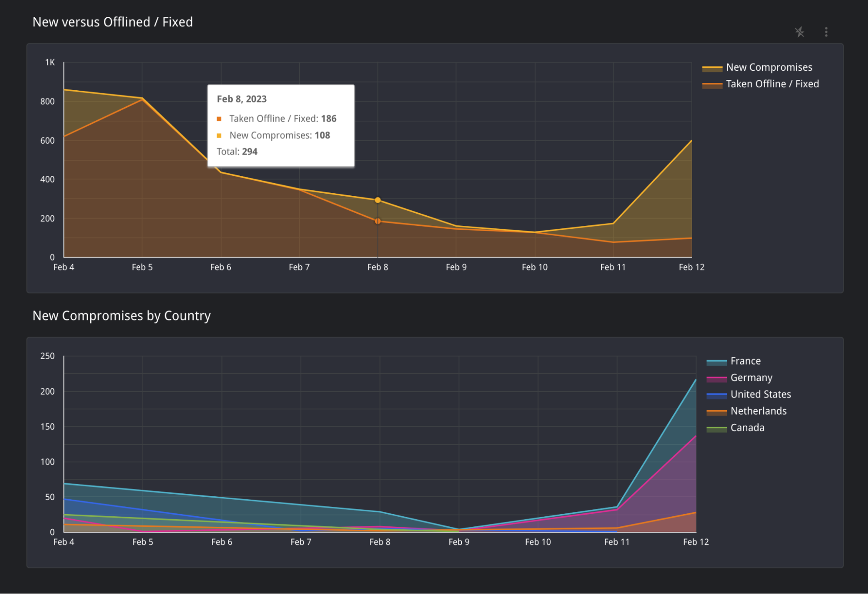
Task: Click the Total: 294 tooltip line
Action: [237, 152]
